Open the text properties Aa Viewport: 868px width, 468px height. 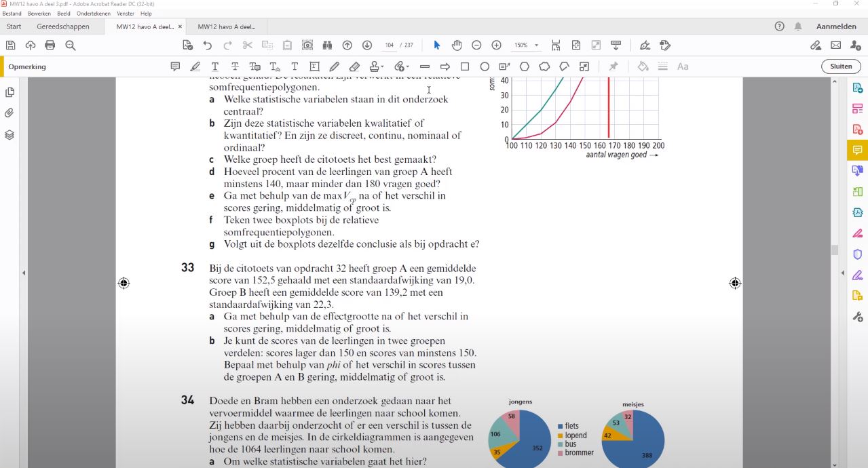(x=683, y=66)
